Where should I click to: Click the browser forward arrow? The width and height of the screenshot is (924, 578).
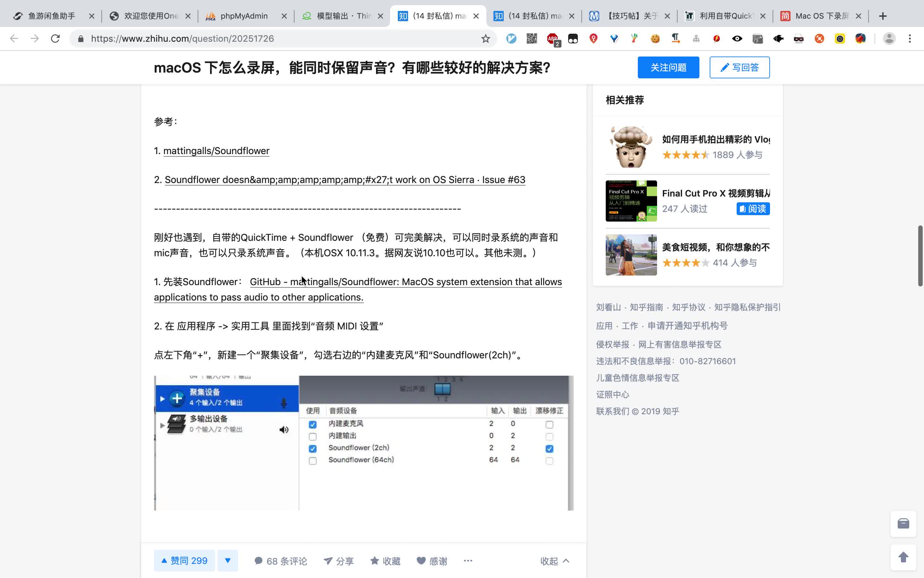tap(35, 39)
